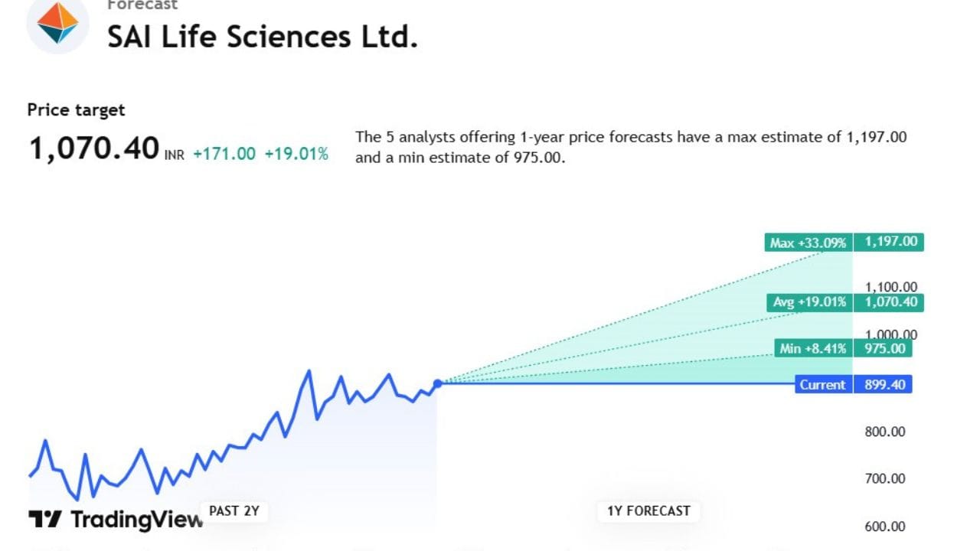Viewport: 980px width, 551px height.
Task: Click the 1,197.00 max price tag
Action: click(890, 243)
